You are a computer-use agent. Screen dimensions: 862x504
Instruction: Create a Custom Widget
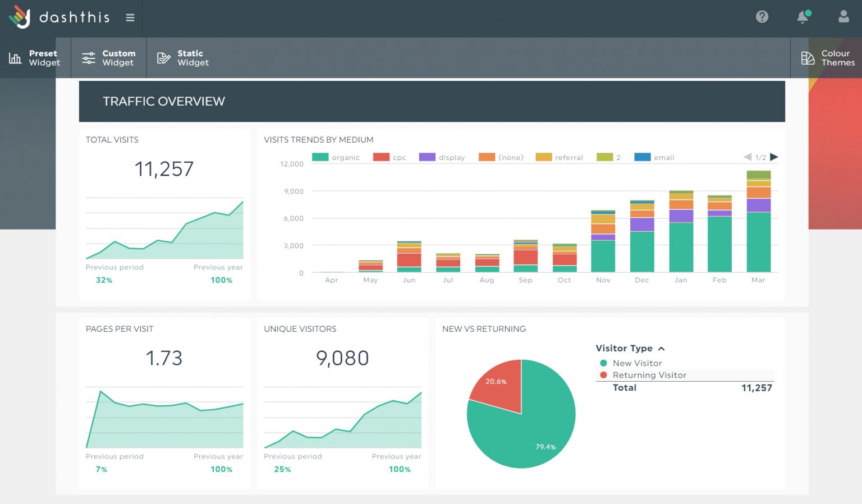click(x=109, y=58)
